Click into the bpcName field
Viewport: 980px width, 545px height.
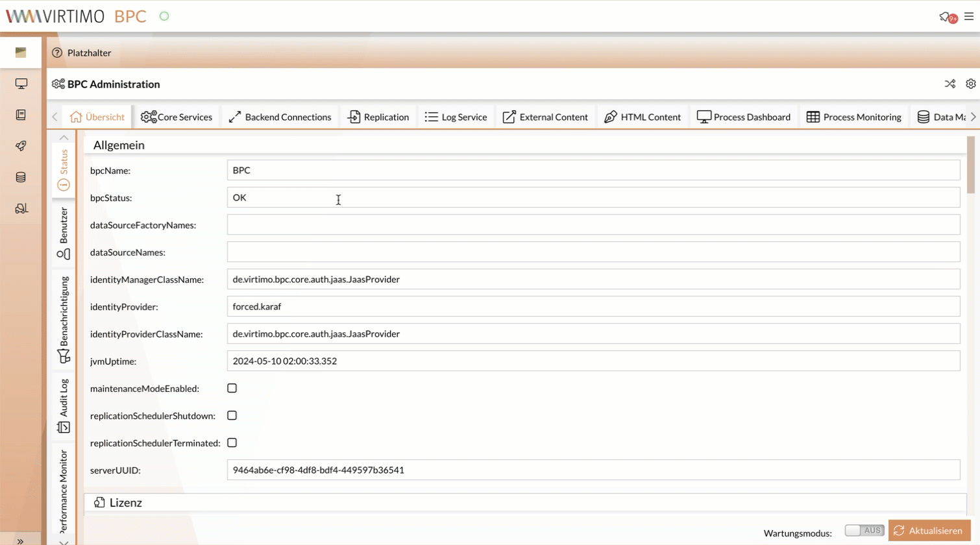593,170
